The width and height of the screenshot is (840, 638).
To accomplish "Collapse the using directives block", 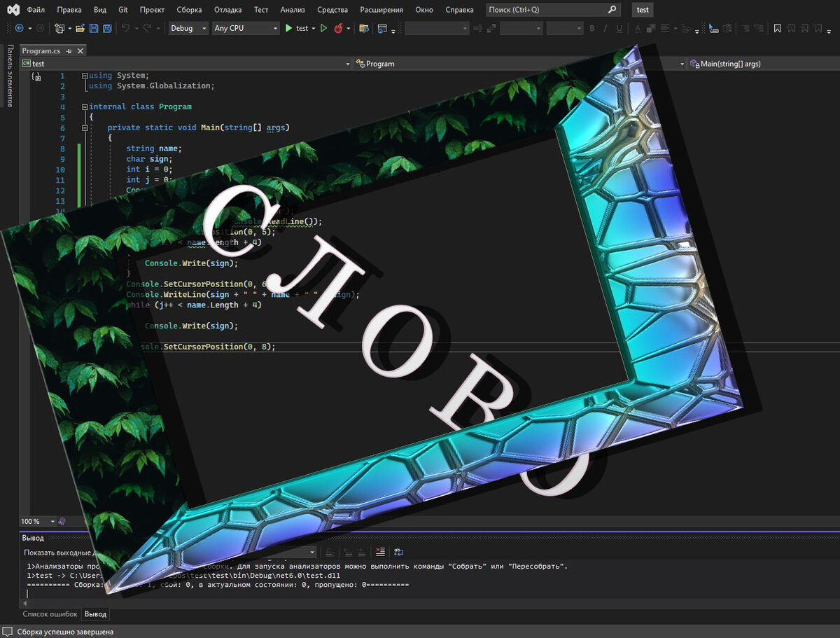I will pos(85,76).
